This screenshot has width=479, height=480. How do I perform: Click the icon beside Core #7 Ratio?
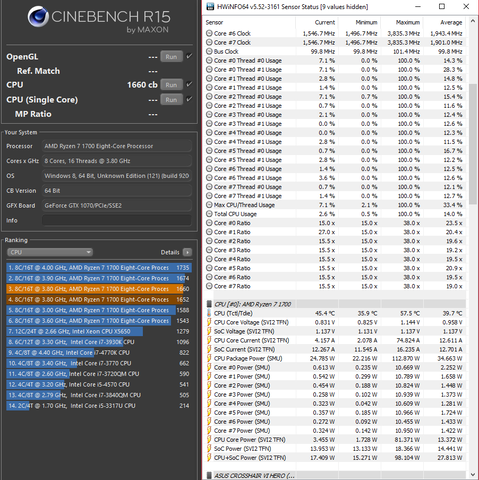pyautogui.click(x=209, y=286)
